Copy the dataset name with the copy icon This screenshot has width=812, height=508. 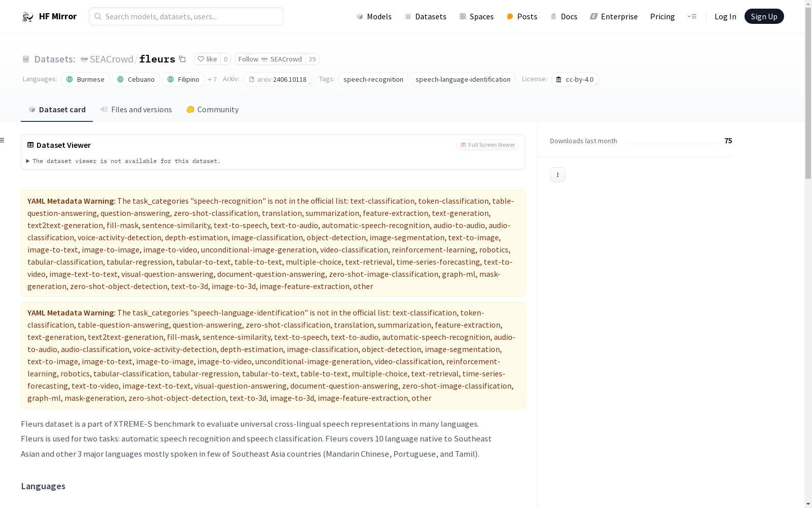click(182, 59)
